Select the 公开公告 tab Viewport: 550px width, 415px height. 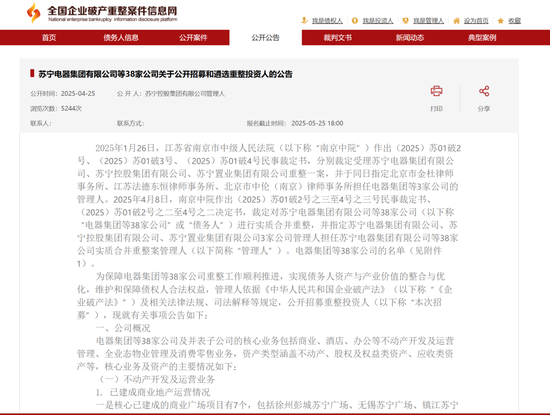(266, 38)
